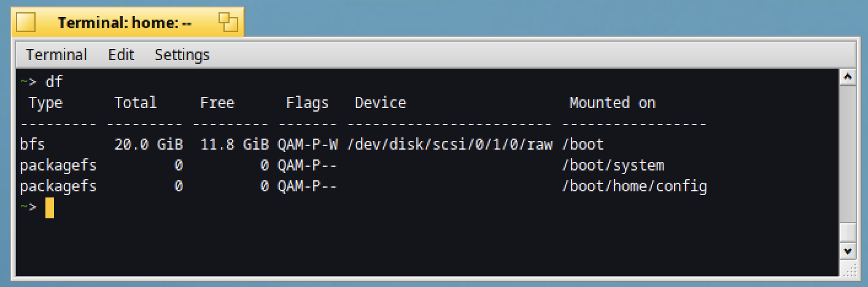The image size is (868, 287).
Task: Open the Terminal menu
Action: click(x=56, y=55)
